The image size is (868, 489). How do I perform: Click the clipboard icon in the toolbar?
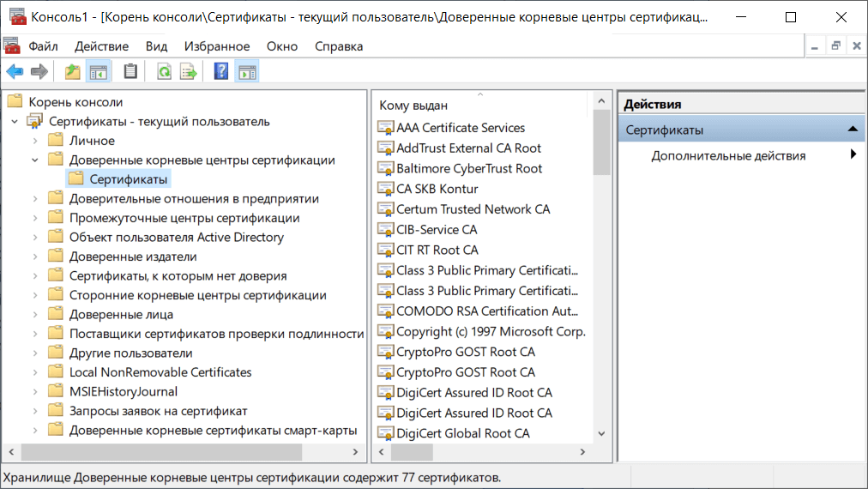pyautogui.click(x=130, y=72)
